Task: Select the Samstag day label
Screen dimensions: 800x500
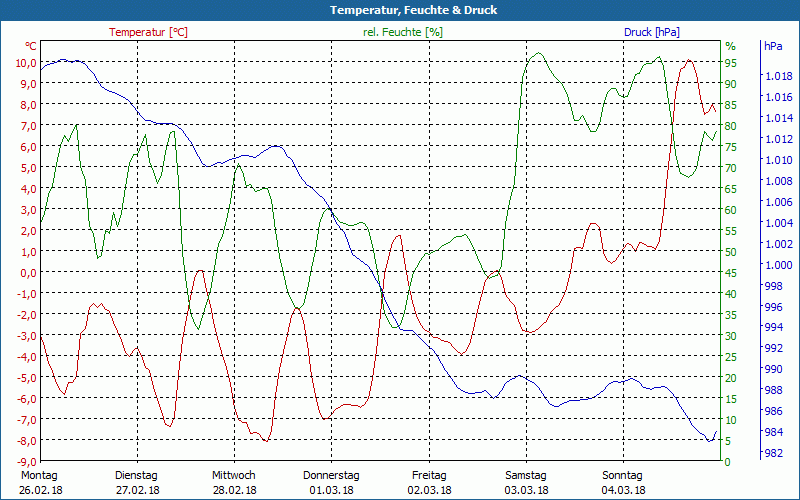Action: pyautogui.click(x=525, y=475)
